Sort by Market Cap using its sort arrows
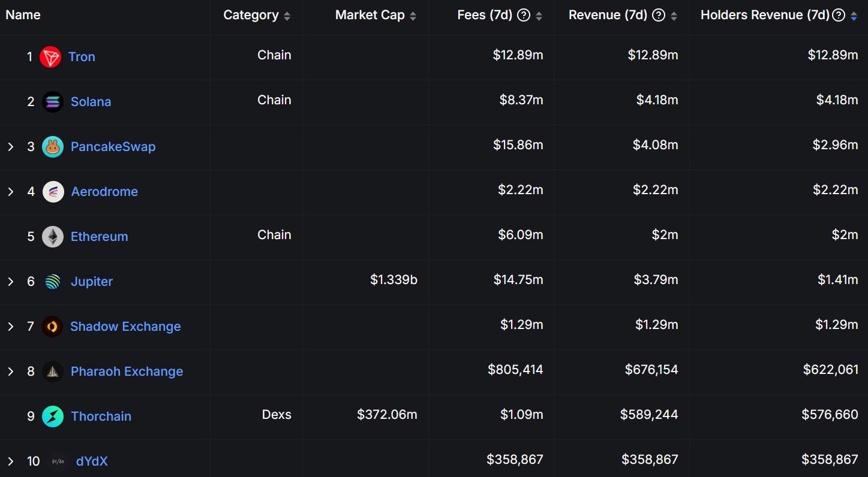868x477 pixels. [x=413, y=16]
